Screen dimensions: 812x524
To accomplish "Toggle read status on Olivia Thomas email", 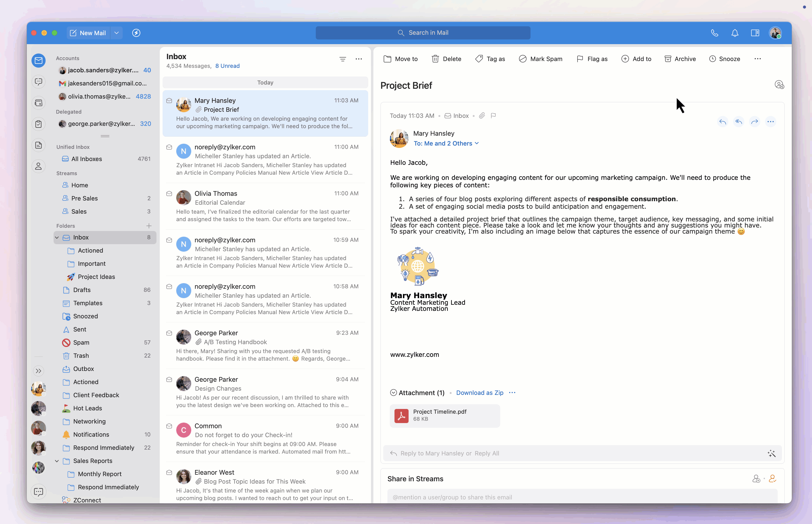I will [x=169, y=194].
